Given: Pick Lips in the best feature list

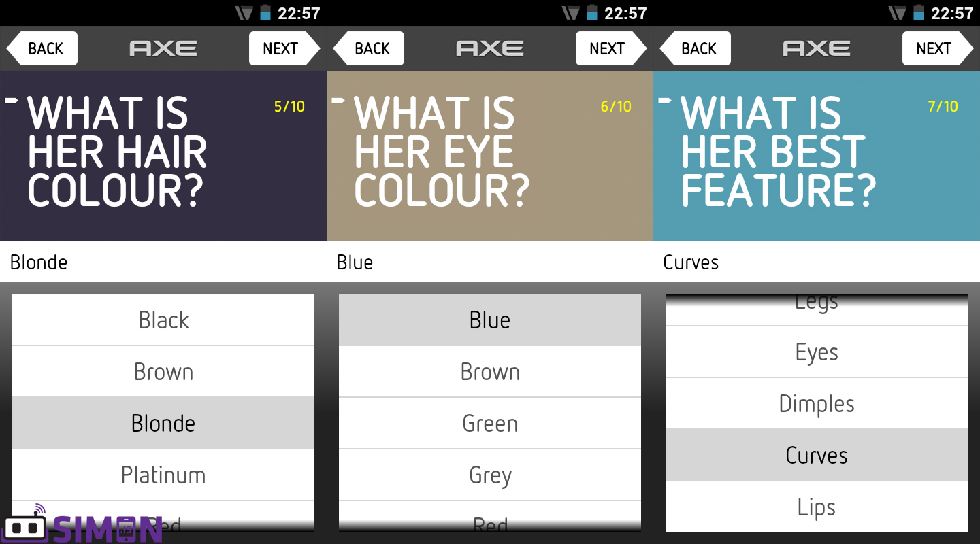Looking at the screenshot, I should click(x=817, y=507).
